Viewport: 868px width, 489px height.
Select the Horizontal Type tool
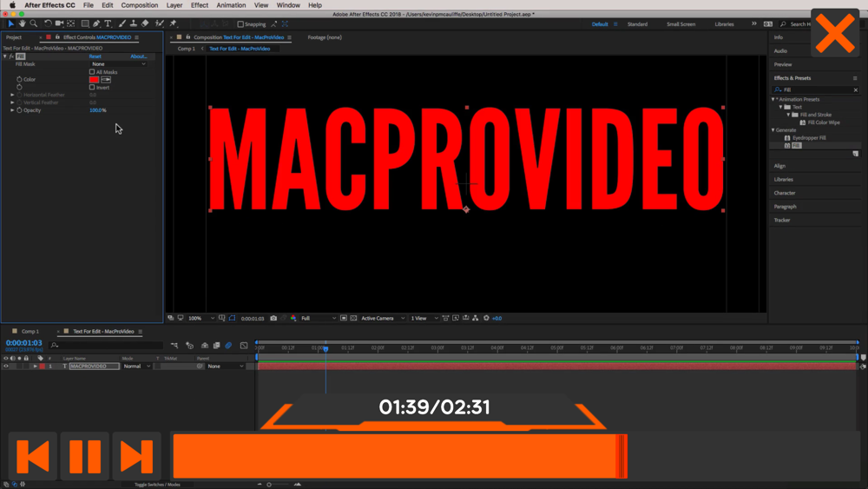(108, 23)
